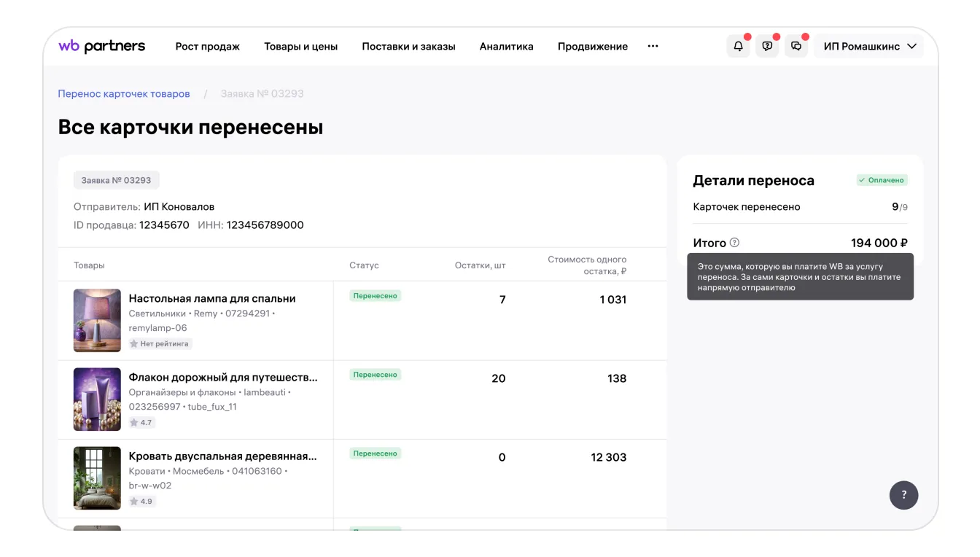Open the round help button
980x557 pixels.
903,495
